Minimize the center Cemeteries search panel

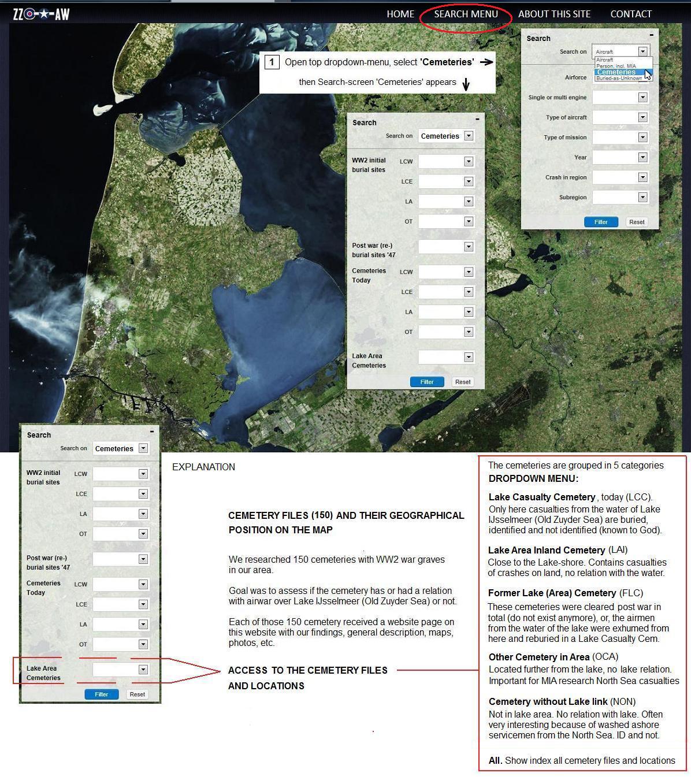tap(477, 119)
